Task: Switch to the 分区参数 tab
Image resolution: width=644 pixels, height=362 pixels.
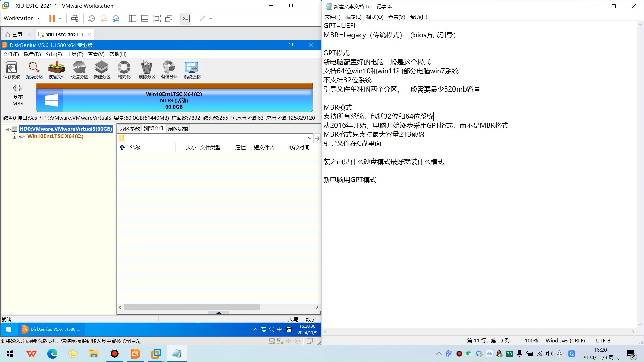Action: click(129, 129)
